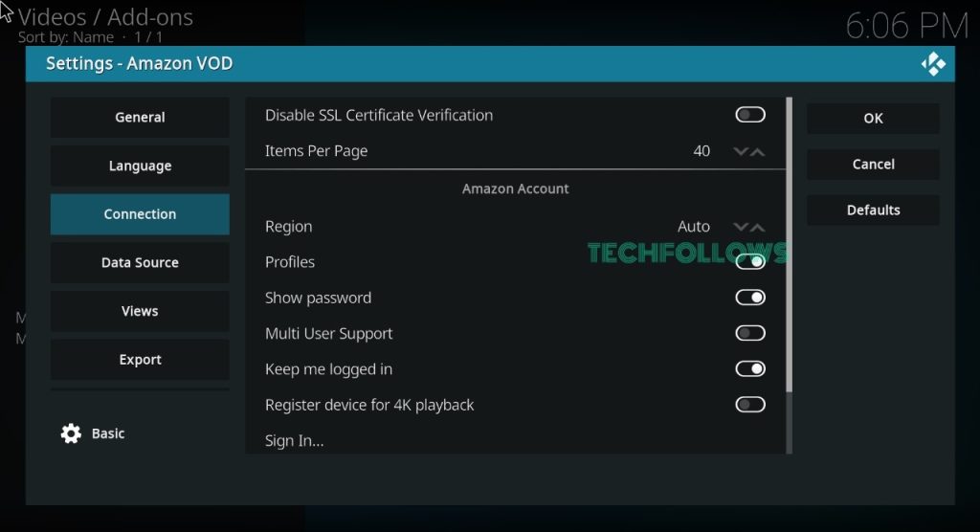
Task: Click Region up arrow to change value
Action: [x=758, y=227]
